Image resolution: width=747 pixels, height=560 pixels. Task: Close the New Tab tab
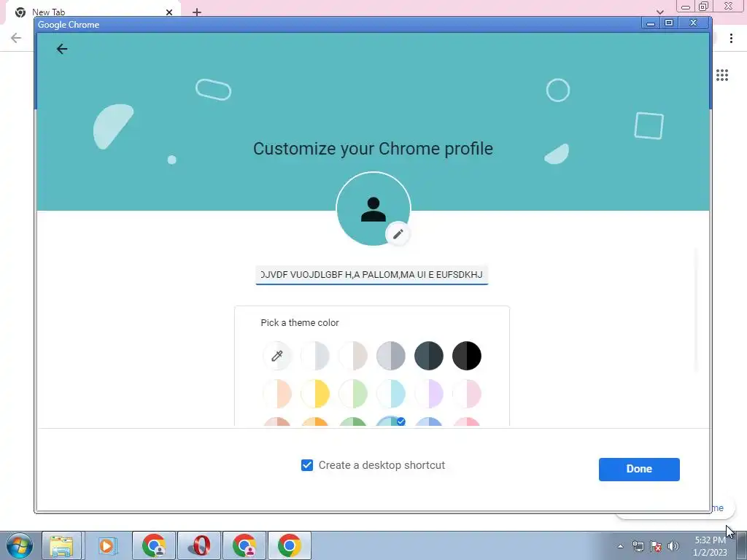[x=169, y=12]
